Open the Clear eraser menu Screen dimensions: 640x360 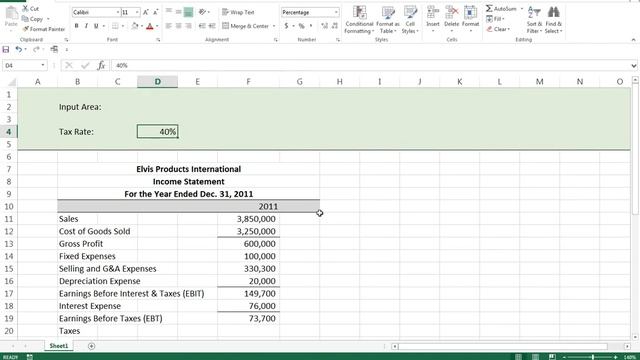(x=498, y=29)
